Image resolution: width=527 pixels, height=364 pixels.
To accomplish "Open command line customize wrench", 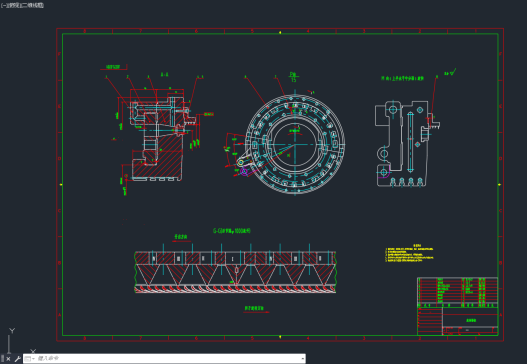I will pos(17,359).
